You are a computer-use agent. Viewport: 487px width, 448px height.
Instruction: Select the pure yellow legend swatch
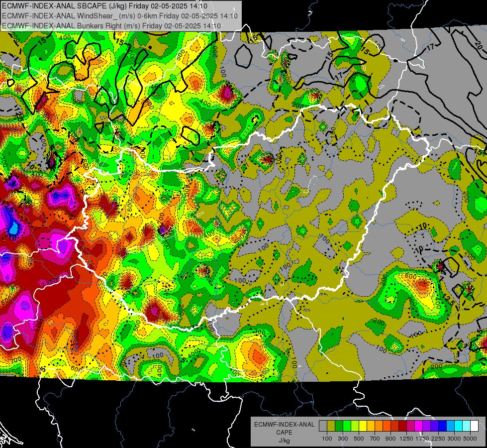(363, 426)
